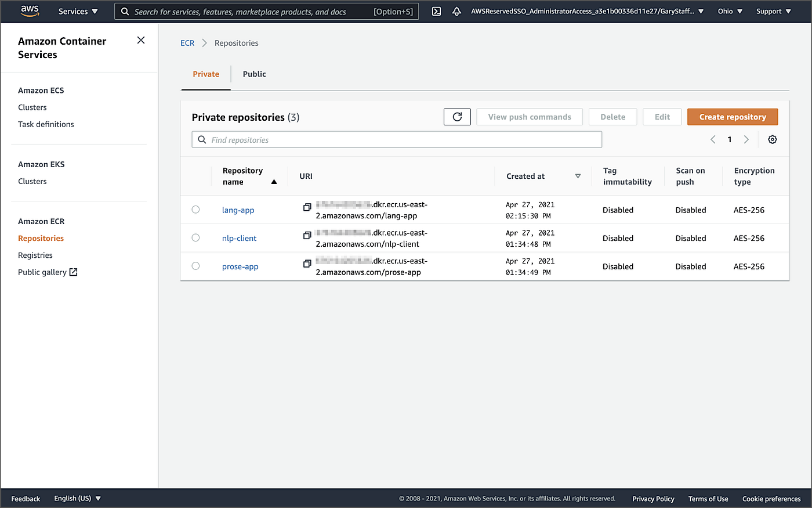Refresh the repositories list
The width and height of the screenshot is (812, 508).
(456, 116)
